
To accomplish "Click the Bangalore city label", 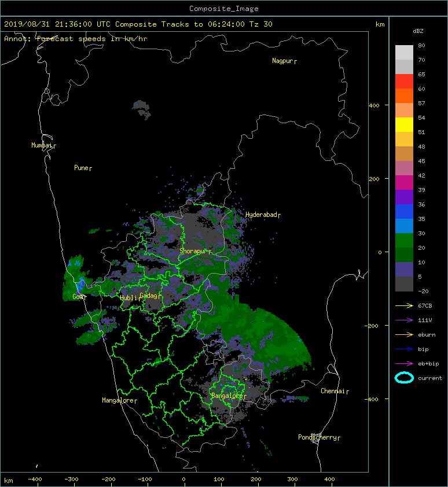I will point(227,396).
